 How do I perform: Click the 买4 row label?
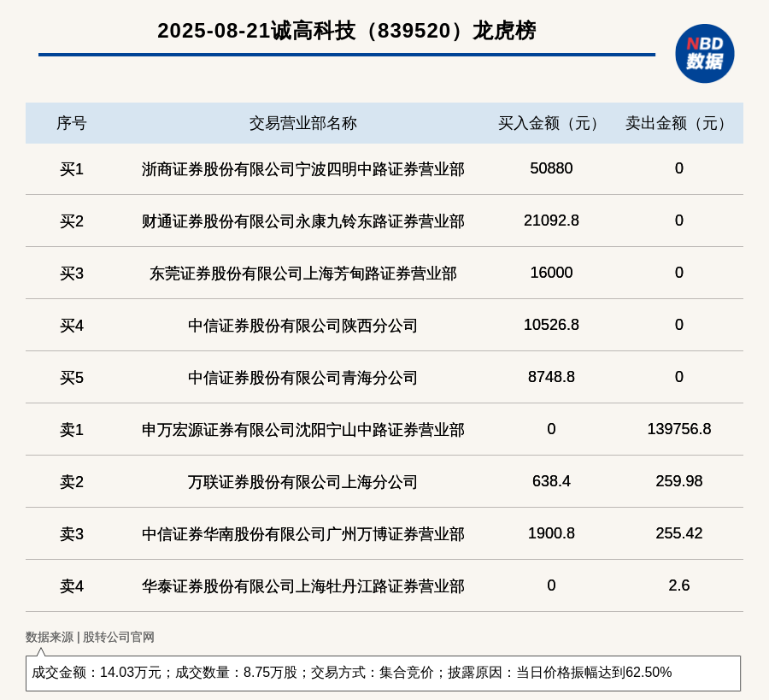(72, 326)
